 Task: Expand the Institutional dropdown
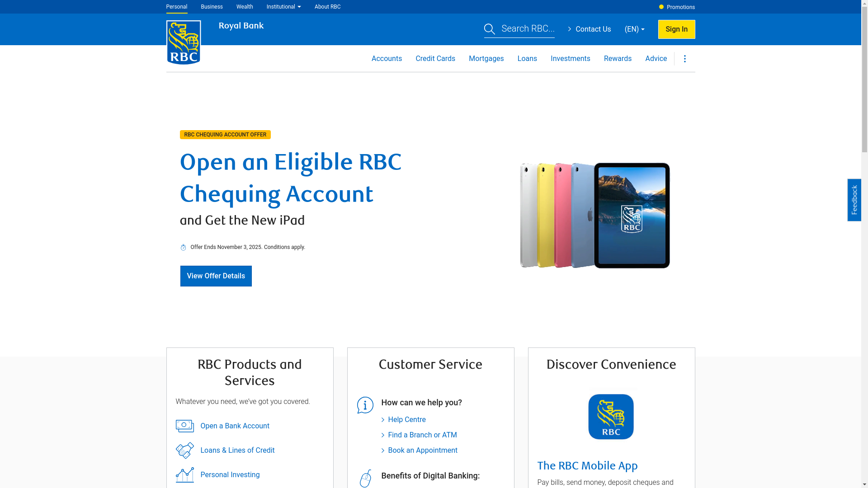click(x=283, y=7)
